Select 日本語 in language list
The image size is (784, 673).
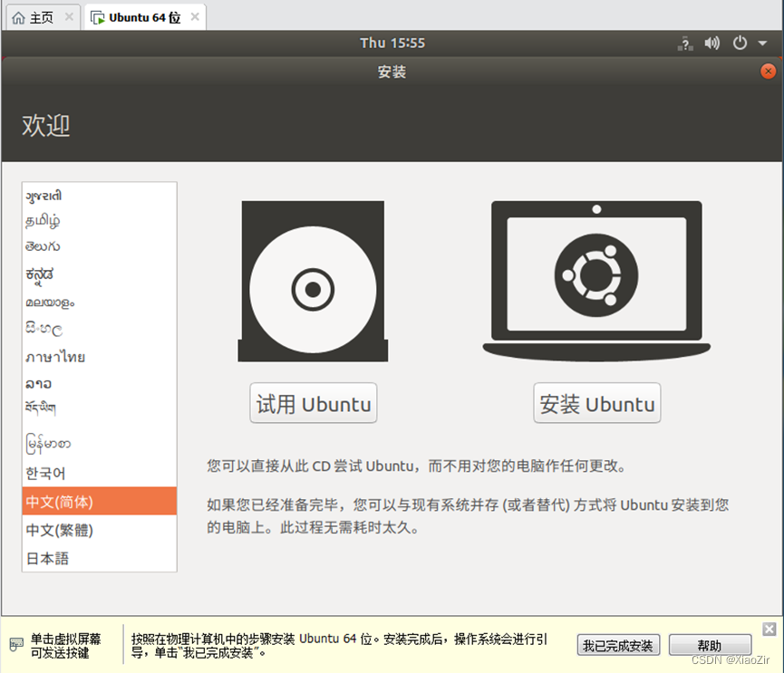click(100, 558)
